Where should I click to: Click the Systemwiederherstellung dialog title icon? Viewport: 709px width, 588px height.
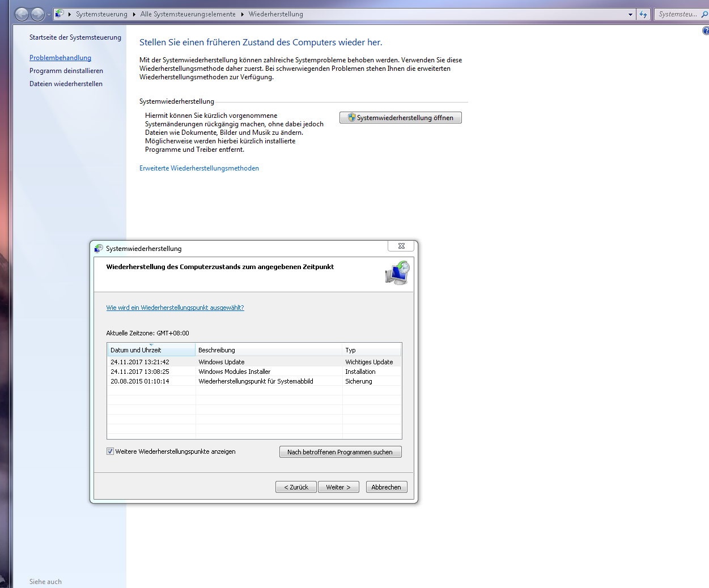(99, 248)
